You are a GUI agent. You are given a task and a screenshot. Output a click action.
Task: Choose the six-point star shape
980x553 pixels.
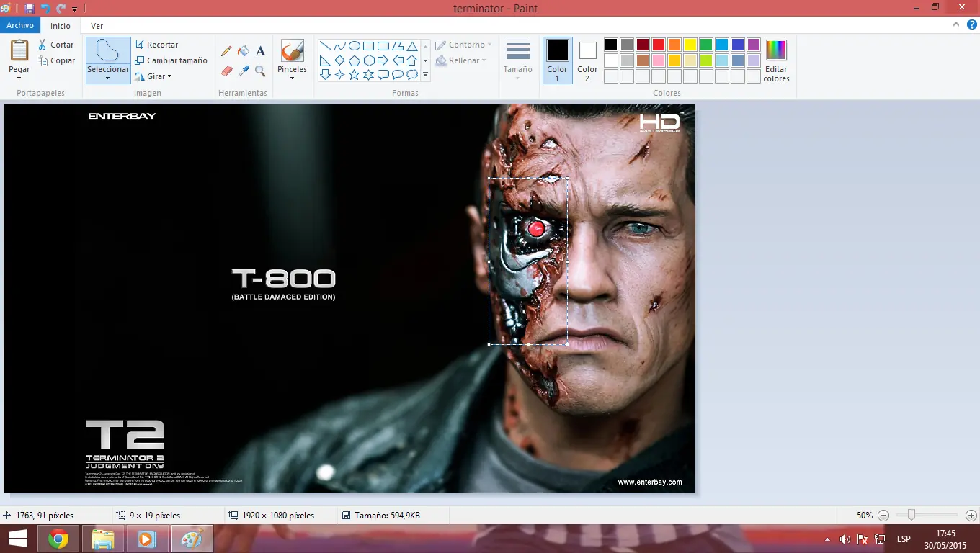click(368, 75)
